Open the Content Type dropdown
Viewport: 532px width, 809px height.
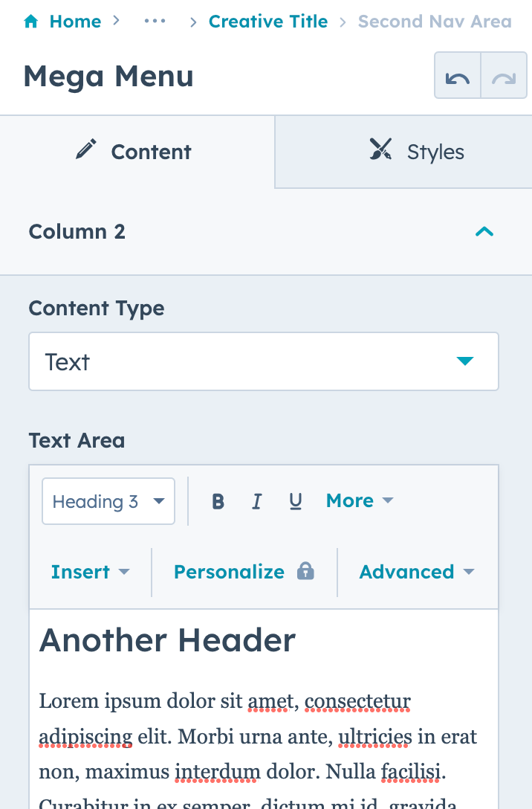(263, 361)
